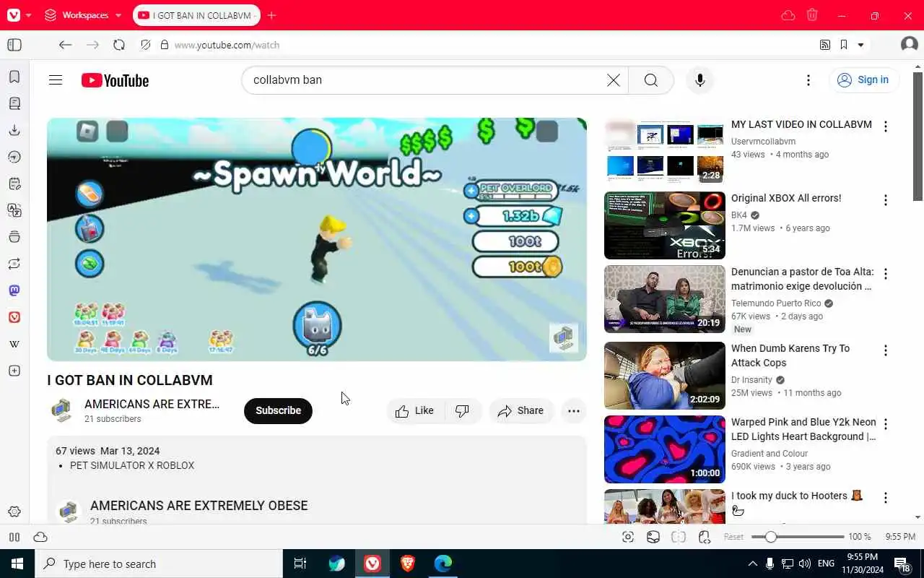Open the Mastodon web panel
Screen dimensions: 924x578
(14, 290)
